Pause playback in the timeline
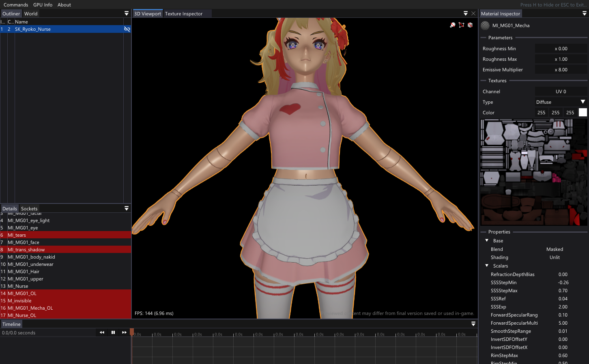Image resolution: width=589 pixels, height=364 pixels. click(x=113, y=332)
